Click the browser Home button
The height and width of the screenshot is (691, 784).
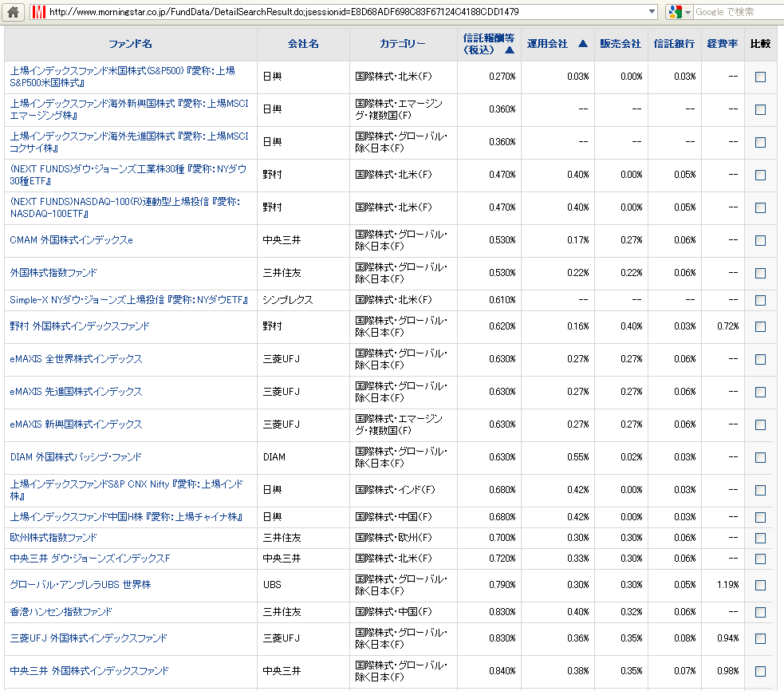(x=14, y=12)
